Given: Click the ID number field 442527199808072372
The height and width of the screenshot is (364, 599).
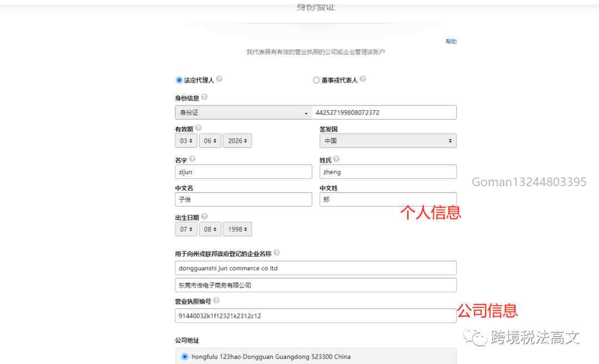Looking at the screenshot, I should 384,112.
